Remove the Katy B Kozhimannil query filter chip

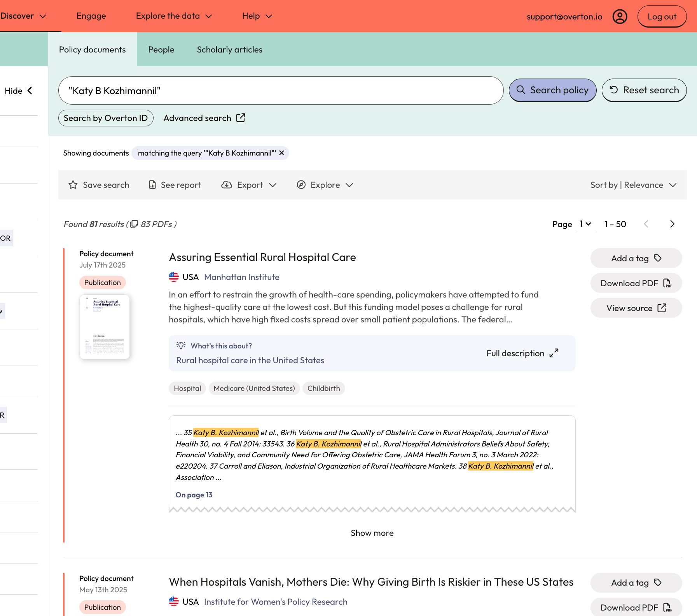[282, 153]
